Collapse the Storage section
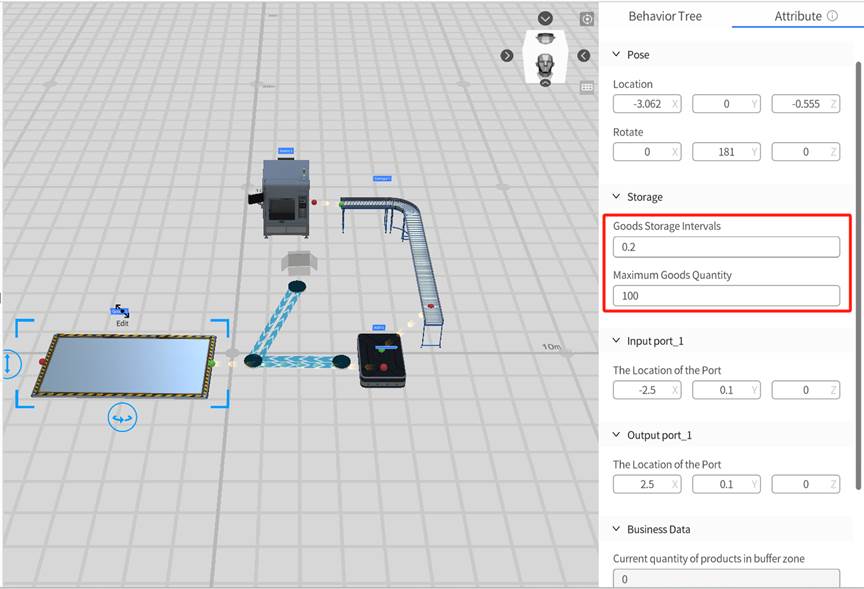The image size is (864, 589). [615, 198]
